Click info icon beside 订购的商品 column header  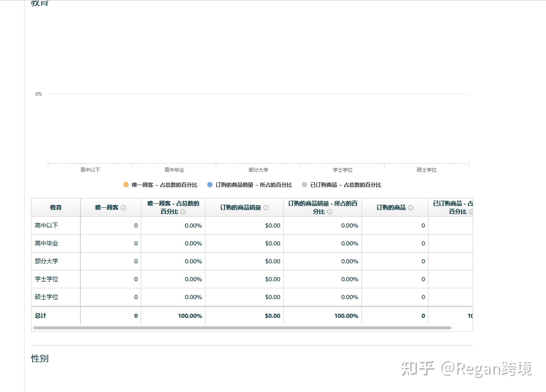tap(411, 208)
